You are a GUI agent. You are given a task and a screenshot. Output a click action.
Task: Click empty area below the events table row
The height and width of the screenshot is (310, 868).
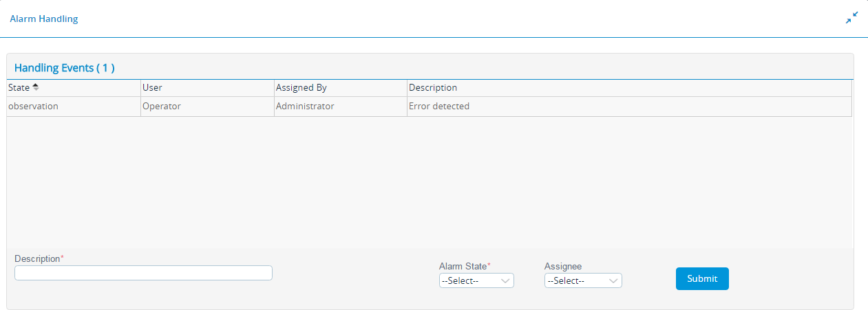click(427, 182)
